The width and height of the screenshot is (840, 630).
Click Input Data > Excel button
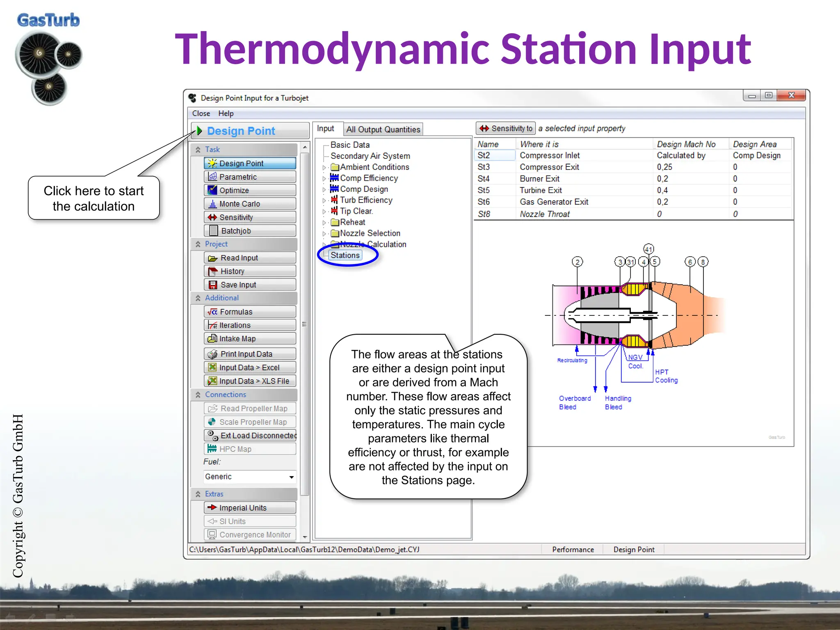[249, 367]
